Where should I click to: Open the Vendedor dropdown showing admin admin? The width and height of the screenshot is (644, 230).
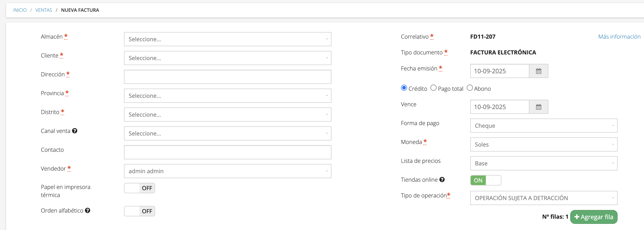(x=227, y=171)
